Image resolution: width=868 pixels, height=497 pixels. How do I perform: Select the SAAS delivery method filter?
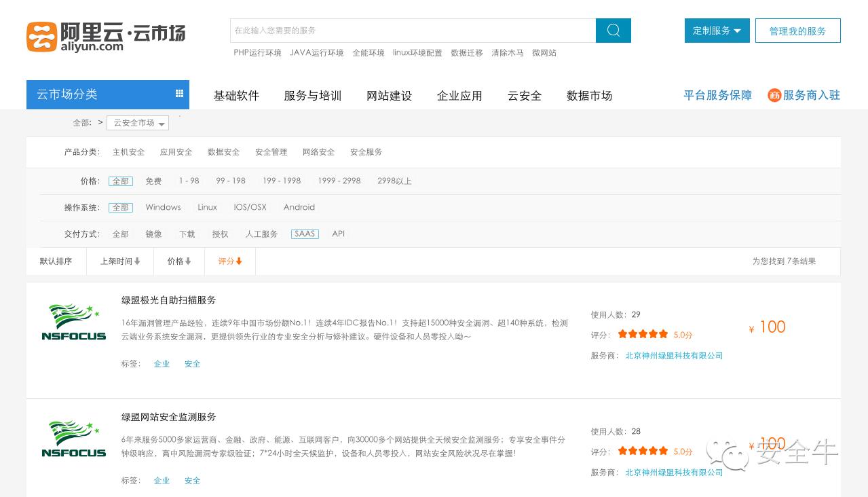pos(304,234)
